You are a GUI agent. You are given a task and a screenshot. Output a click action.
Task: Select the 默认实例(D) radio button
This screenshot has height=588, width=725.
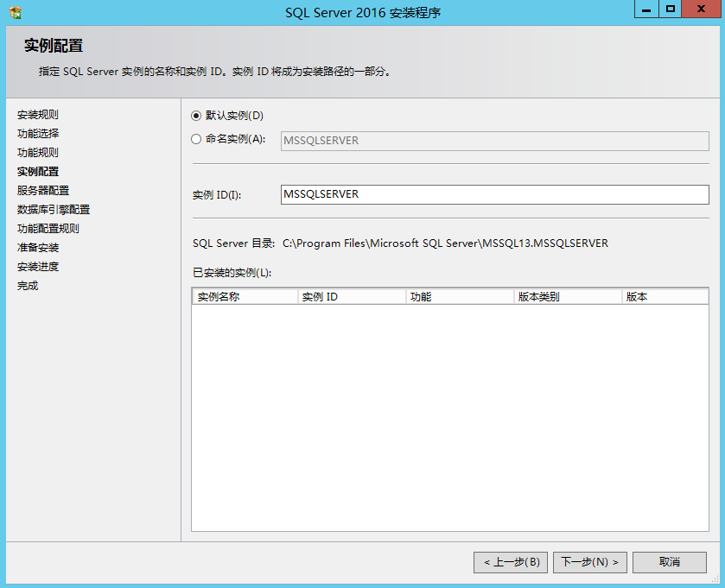[x=196, y=116]
